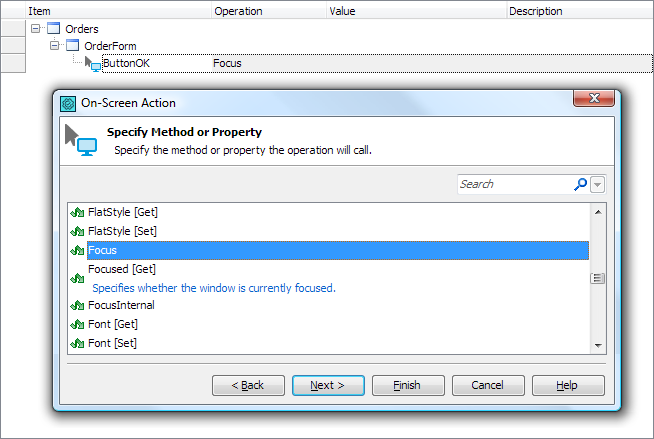Click the Cancel button
The height and width of the screenshot is (439, 654).
pyautogui.click(x=488, y=385)
